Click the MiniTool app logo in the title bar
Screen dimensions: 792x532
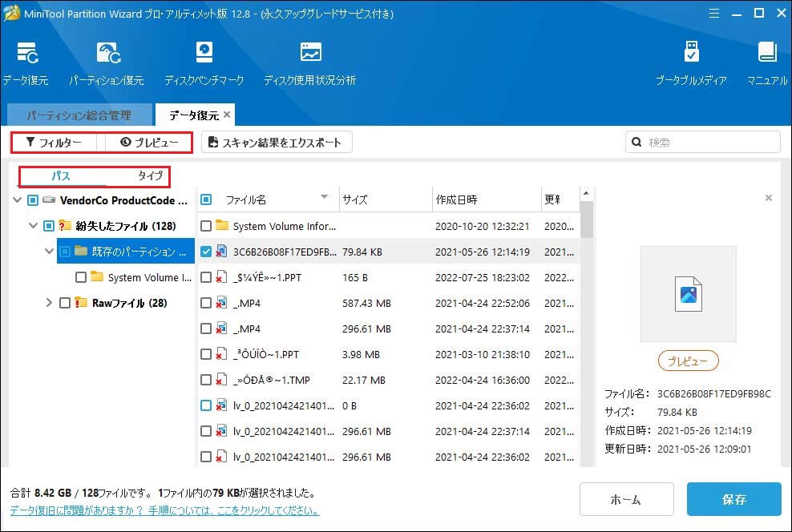[x=11, y=13]
